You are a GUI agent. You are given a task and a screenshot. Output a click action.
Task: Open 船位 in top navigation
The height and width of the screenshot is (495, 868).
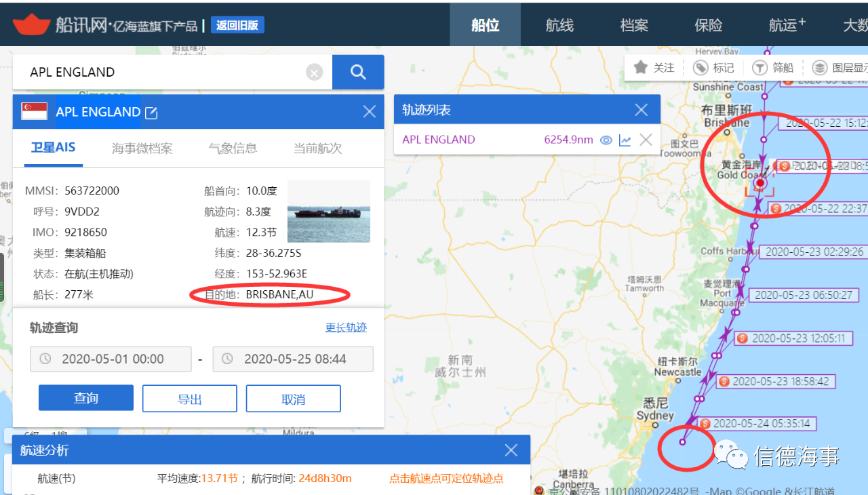click(x=486, y=25)
